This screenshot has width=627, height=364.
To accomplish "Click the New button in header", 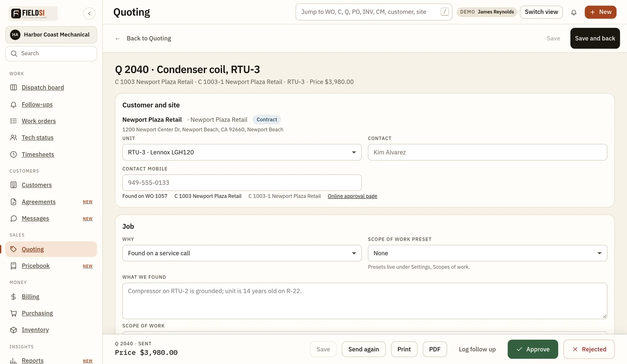I will [x=600, y=12].
